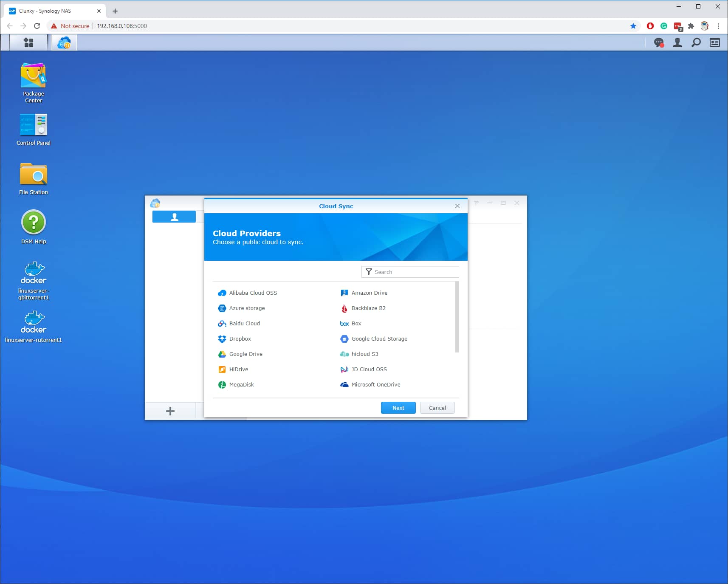Click the Cloud Sync taskbar icon
This screenshot has width=728, height=584.
coord(64,42)
